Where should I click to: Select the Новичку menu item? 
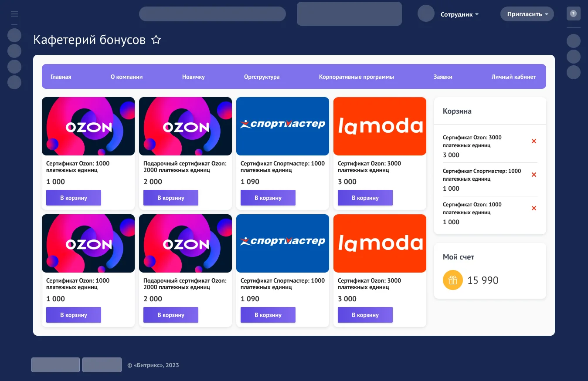[x=194, y=77]
